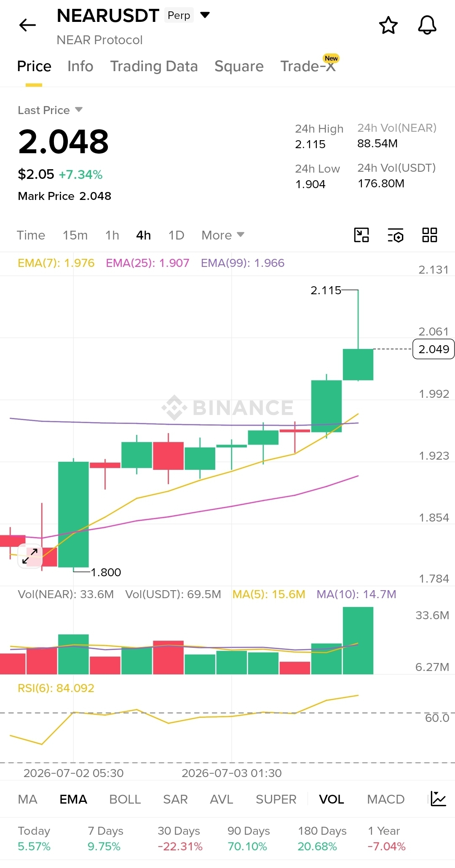The width and height of the screenshot is (455, 868).
Task: Go to the Square tab
Action: pyautogui.click(x=239, y=67)
